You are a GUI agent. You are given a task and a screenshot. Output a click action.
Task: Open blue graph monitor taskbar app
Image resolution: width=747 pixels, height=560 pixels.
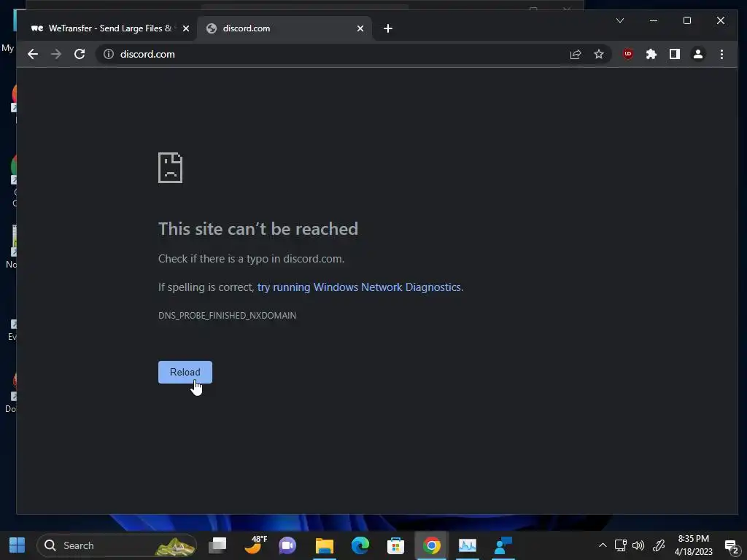pyautogui.click(x=468, y=545)
